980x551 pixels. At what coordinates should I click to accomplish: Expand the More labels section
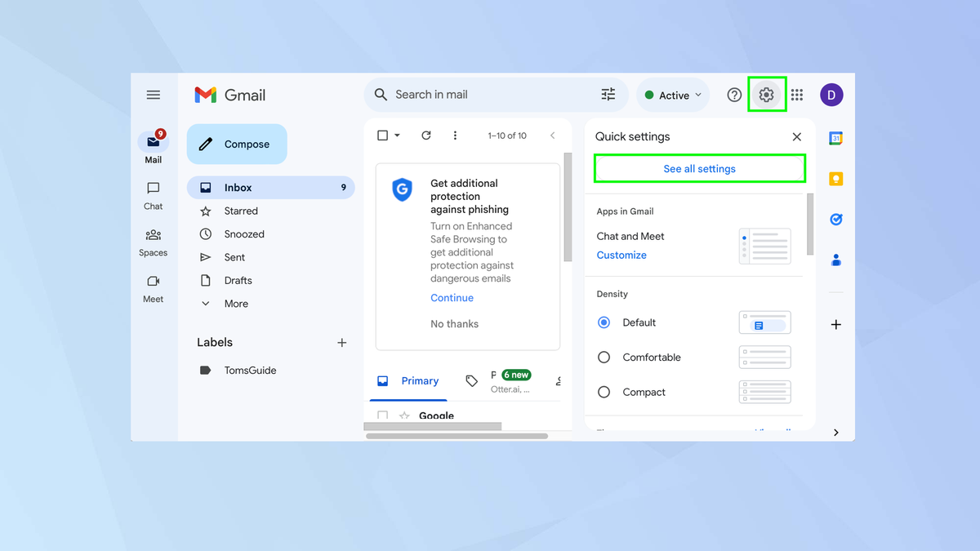click(235, 303)
